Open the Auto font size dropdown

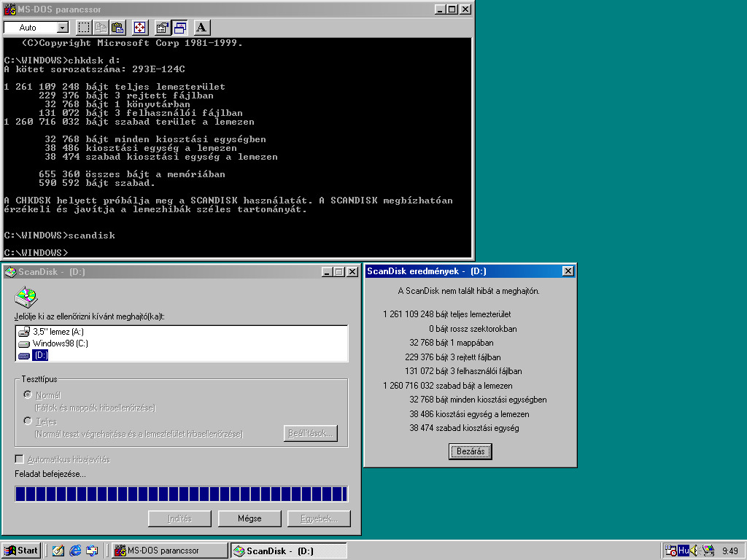63,28
